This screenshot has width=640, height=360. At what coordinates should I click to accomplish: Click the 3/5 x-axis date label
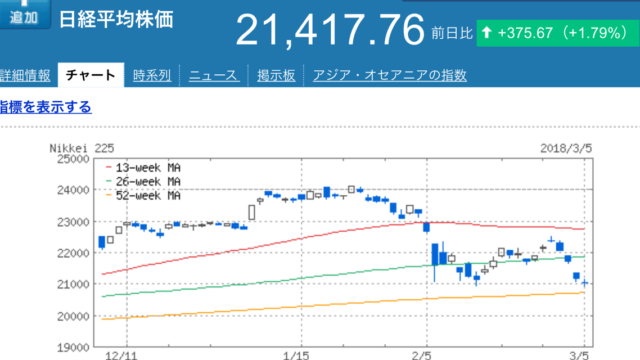579,356
